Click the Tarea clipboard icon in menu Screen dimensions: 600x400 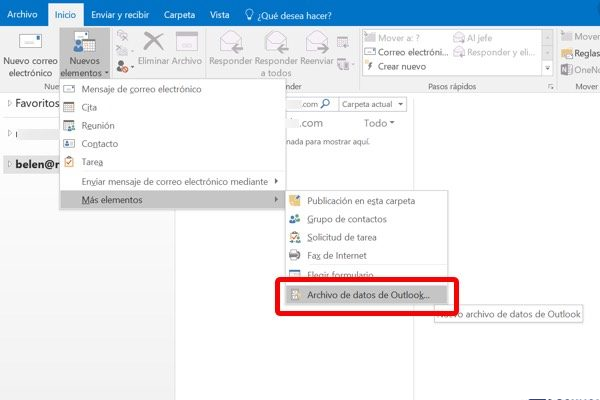69,162
